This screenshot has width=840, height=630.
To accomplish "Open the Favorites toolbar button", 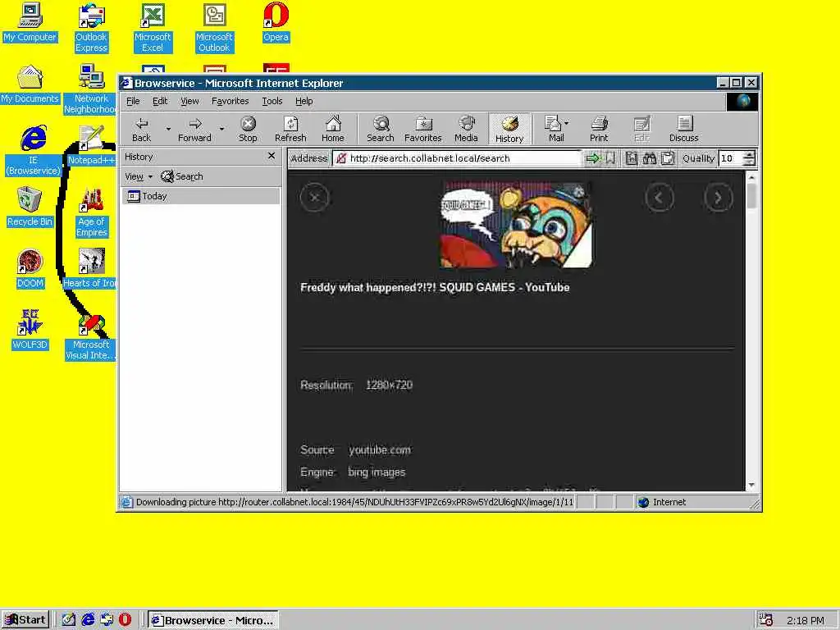I will pos(422,129).
